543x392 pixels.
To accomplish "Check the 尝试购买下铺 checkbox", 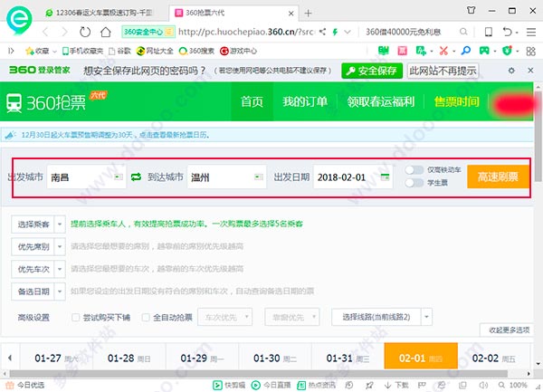I will [75, 317].
